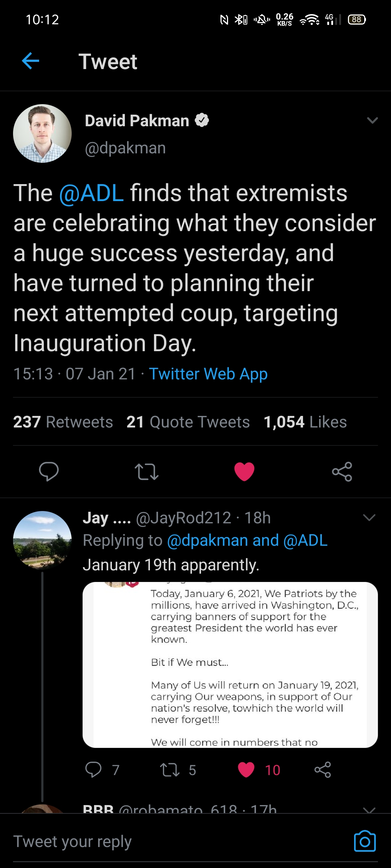The width and height of the screenshot is (391, 868).
Task: Expand chevron menu on BBB's reply
Action: click(369, 809)
